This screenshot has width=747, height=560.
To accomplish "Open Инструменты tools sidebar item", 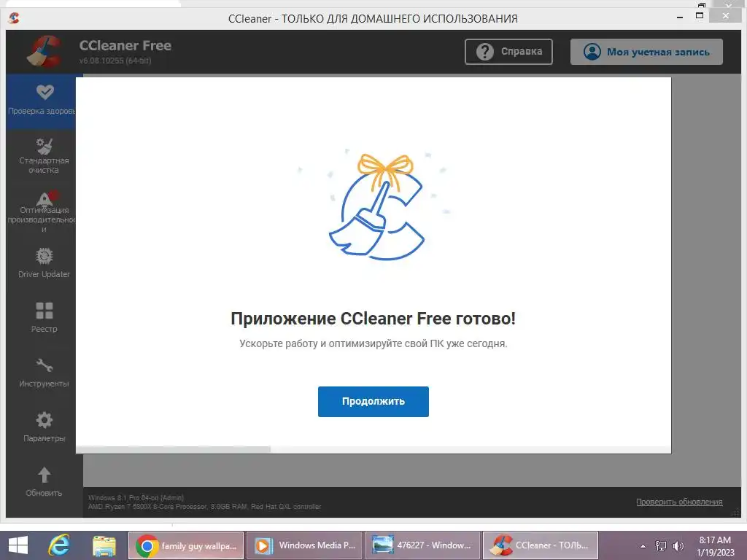I will coord(44,373).
